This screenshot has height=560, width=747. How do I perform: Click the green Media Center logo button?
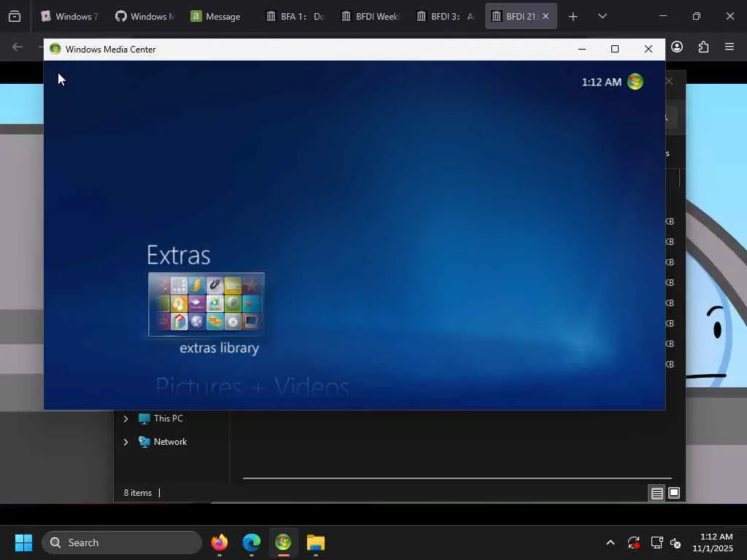tap(635, 82)
